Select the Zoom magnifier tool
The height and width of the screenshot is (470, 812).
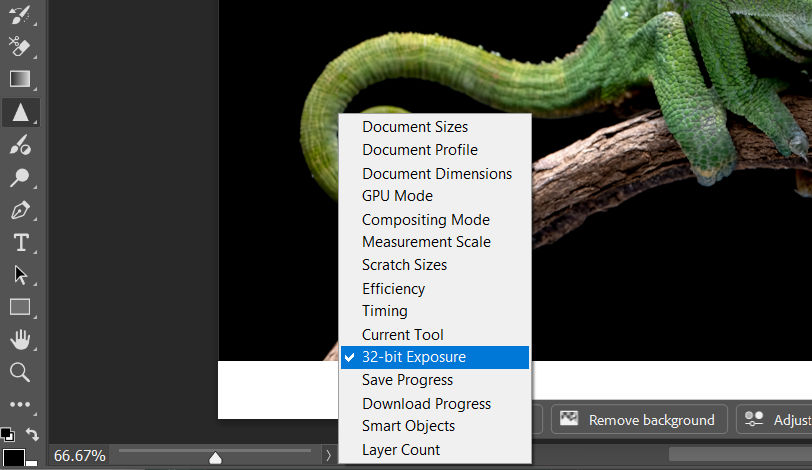[20, 372]
